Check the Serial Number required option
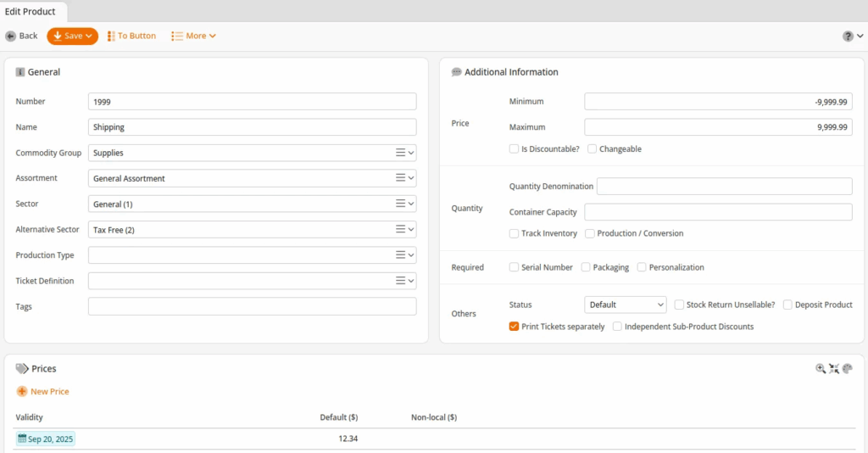This screenshot has width=868, height=453. pos(515,267)
